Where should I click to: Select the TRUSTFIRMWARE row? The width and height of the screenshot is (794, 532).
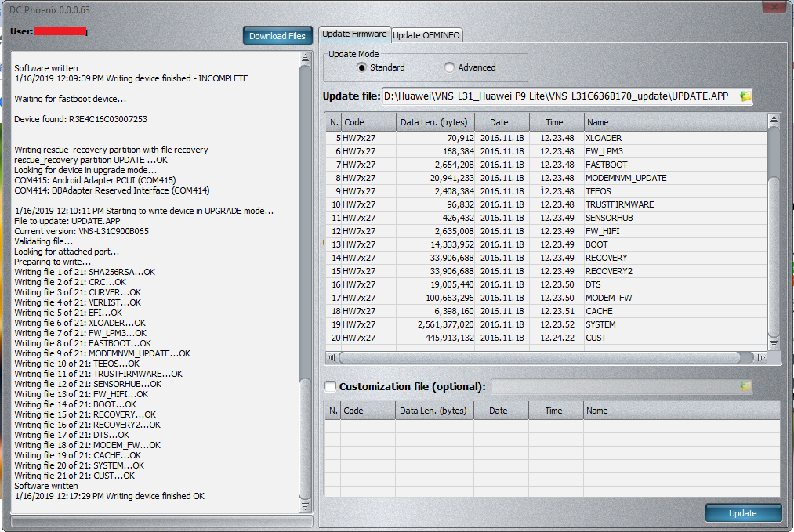tap(547, 204)
